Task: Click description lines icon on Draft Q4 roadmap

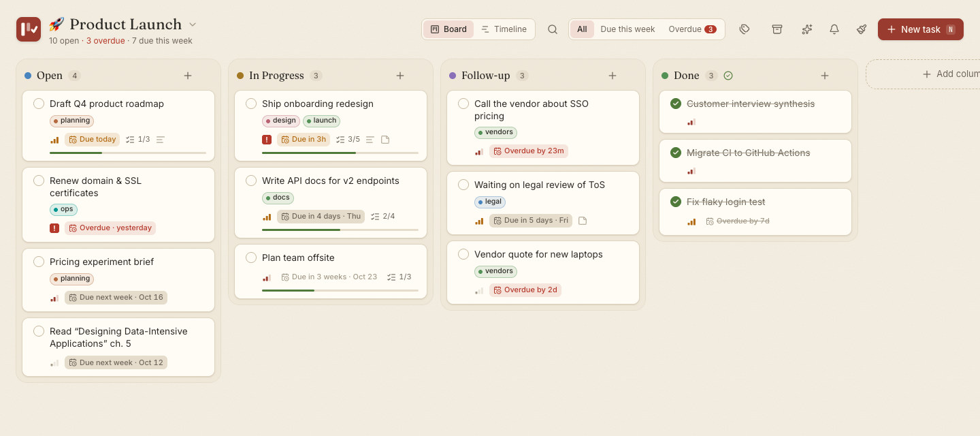Action: click(x=161, y=140)
